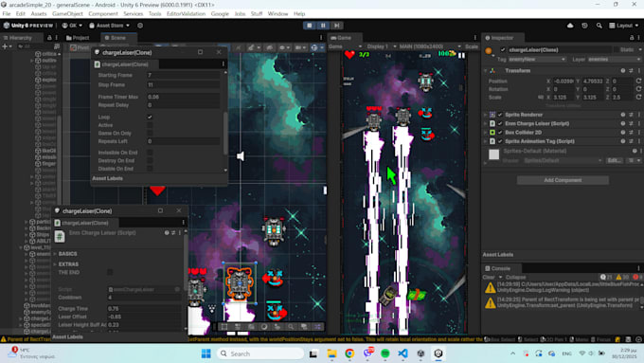Open the undo history icon
Viewport: 644px width, 363px height.
tap(584, 26)
